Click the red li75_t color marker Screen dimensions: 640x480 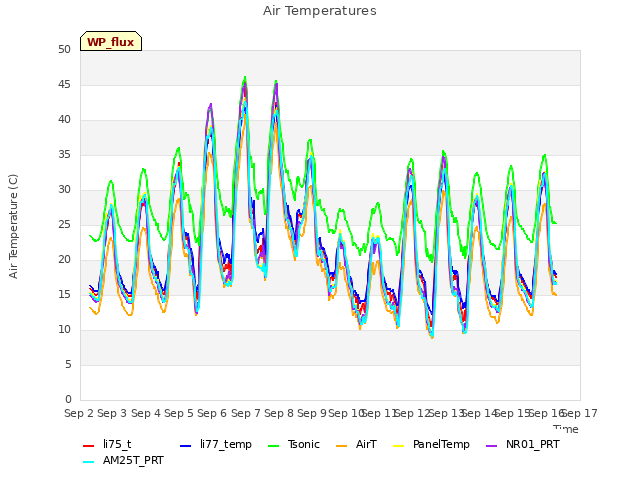click(x=89, y=446)
